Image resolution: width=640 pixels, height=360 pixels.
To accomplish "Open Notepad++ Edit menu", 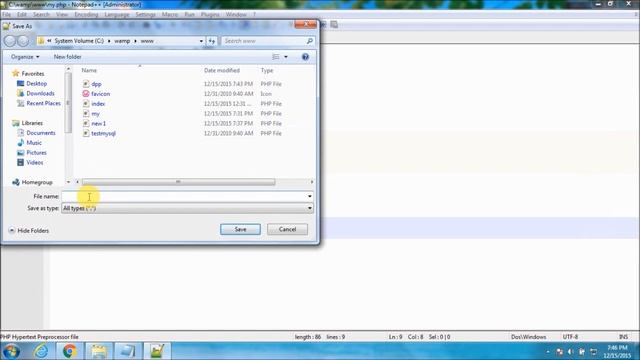I will coord(22,14).
